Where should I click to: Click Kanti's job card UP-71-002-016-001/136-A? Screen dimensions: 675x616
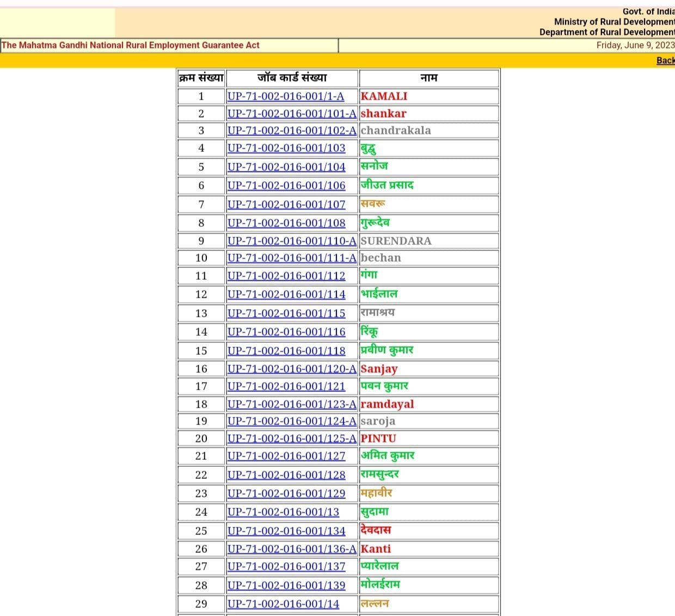[291, 549]
